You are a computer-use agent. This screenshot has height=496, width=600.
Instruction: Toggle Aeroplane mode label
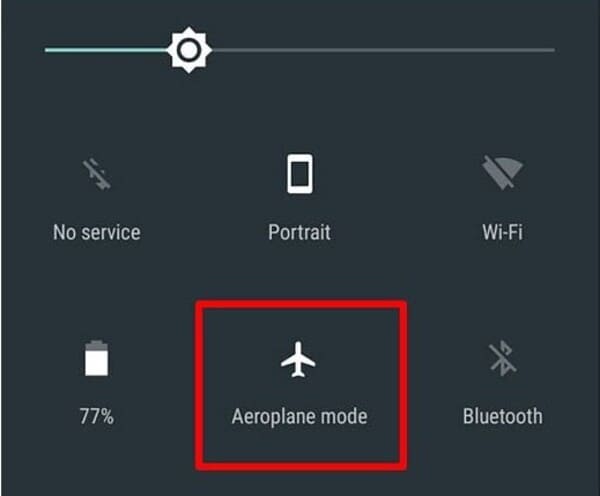[299, 416]
